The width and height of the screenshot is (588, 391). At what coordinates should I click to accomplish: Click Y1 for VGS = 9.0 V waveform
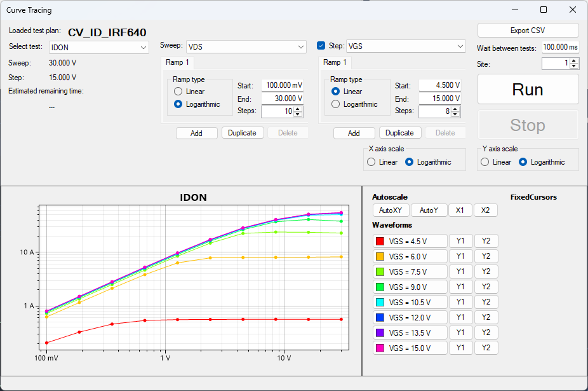tap(460, 287)
